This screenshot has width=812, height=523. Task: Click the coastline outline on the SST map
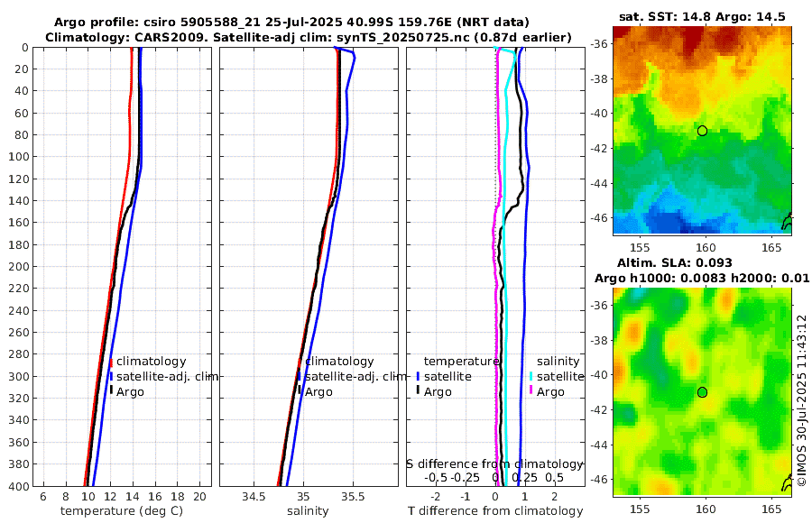(787, 221)
